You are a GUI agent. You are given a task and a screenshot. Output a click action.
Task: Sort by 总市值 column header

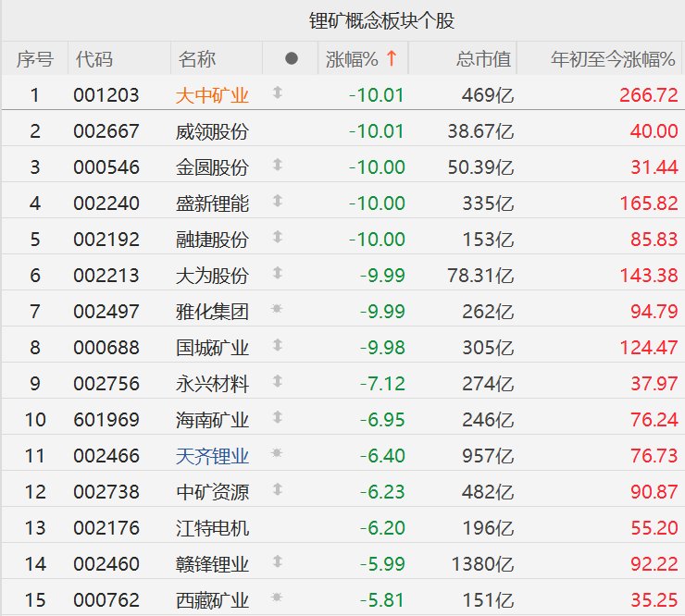pos(483,59)
